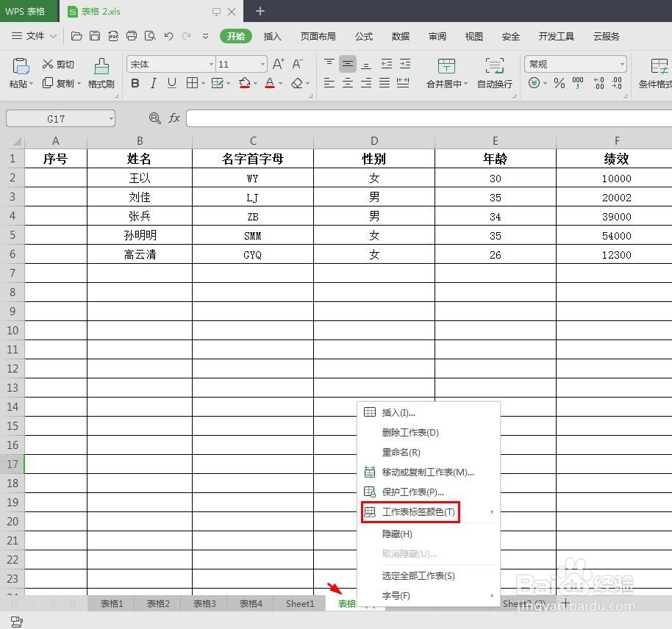Open the font name dropdown
Viewport: 672px width, 629px height.
[x=211, y=64]
